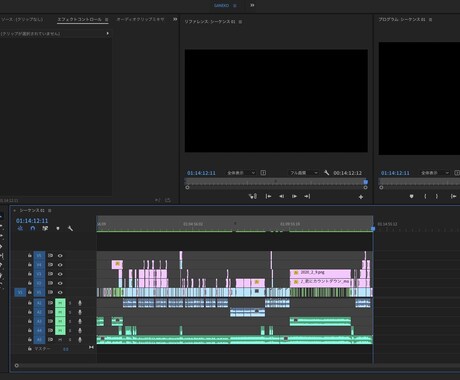The width and height of the screenshot is (460, 380).
Task: Enable voice-over record on track A1
Action: pos(80,303)
